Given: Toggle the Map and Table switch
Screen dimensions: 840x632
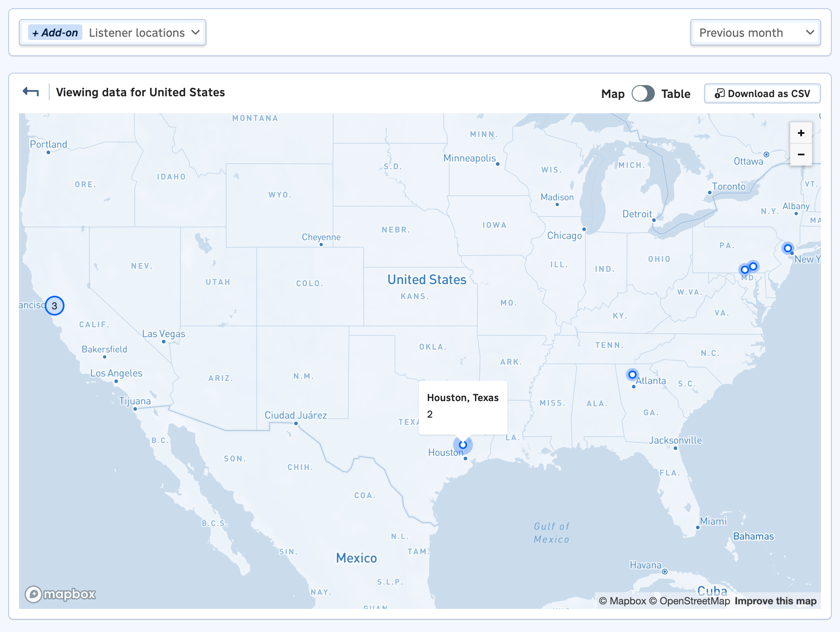Looking at the screenshot, I should coord(643,93).
